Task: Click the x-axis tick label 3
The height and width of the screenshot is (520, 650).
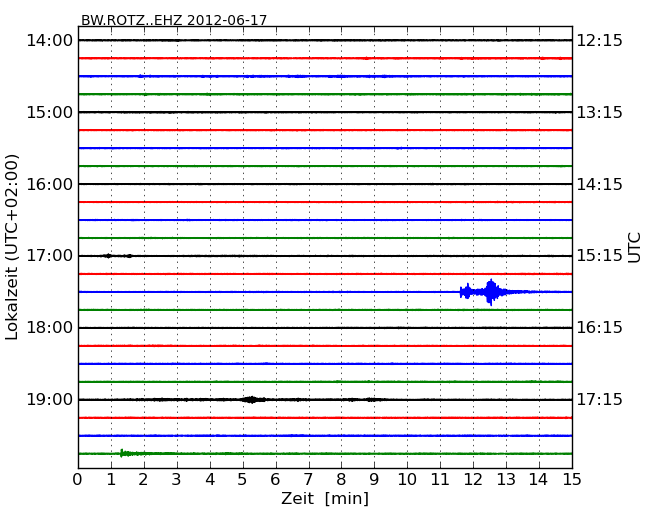Action: pyautogui.click(x=177, y=480)
